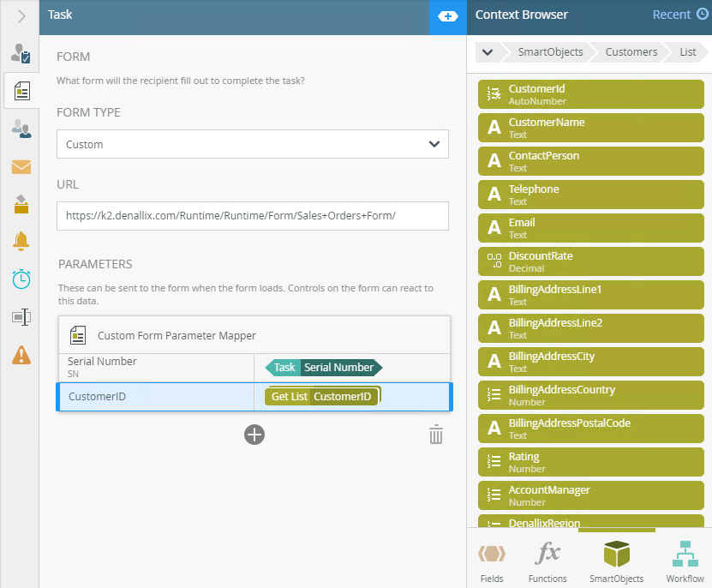Select the DiscountRate decimal field item
This screenshot has height=588, width=712.
click(590, 261)
